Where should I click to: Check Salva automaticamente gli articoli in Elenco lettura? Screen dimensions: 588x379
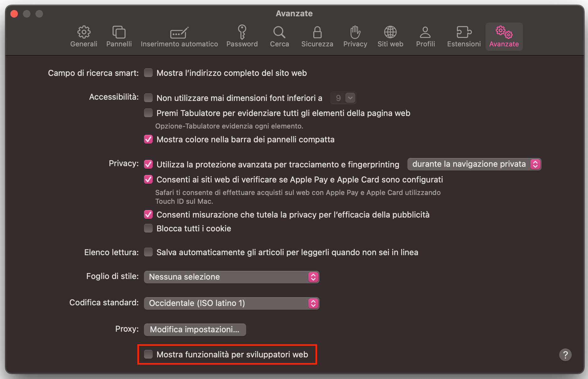148,252
